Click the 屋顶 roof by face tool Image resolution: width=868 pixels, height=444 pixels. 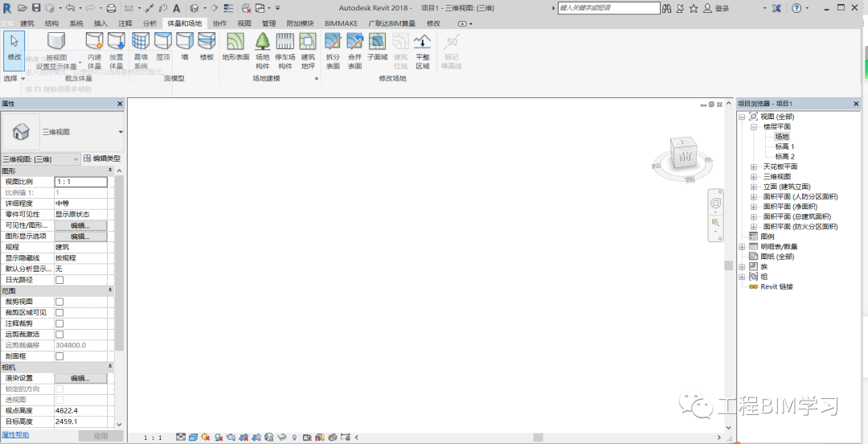(162, 47)
